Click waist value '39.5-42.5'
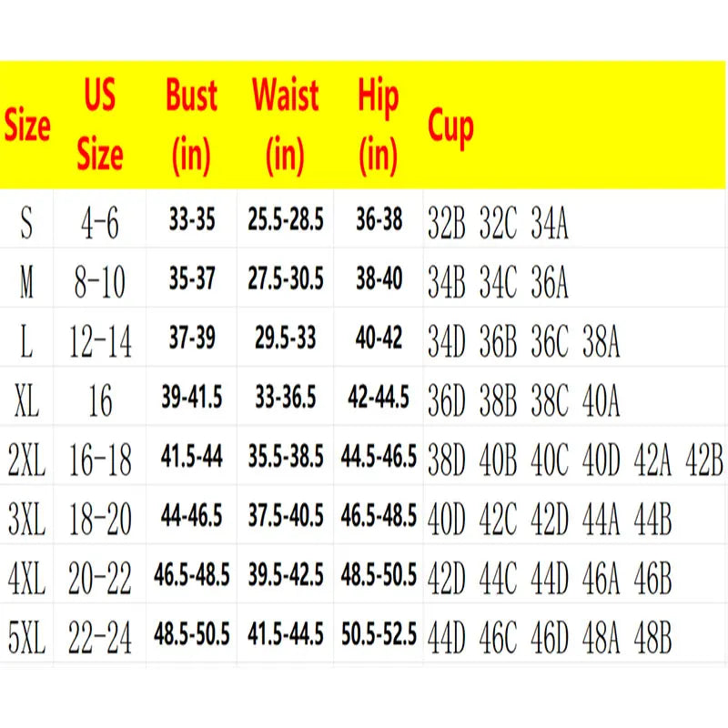The width and height of the screenshot is (728, 728). (x=286, y=575)
